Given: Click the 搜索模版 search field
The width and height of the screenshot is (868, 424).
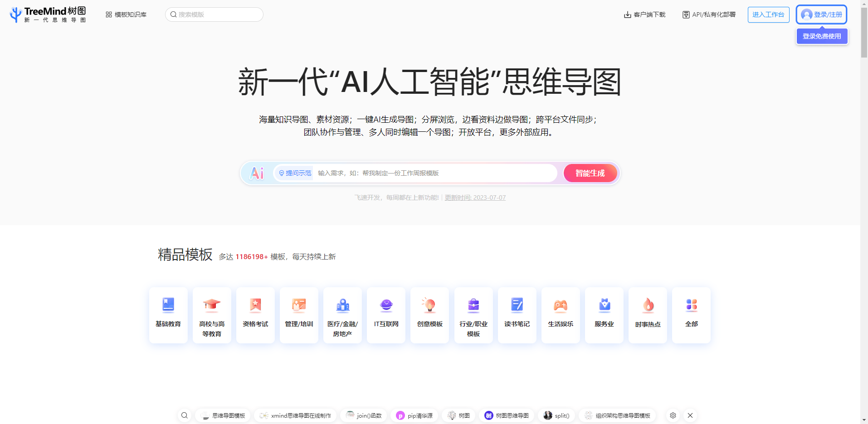Looking at the screenshot, I should click(x=214, y=14).
